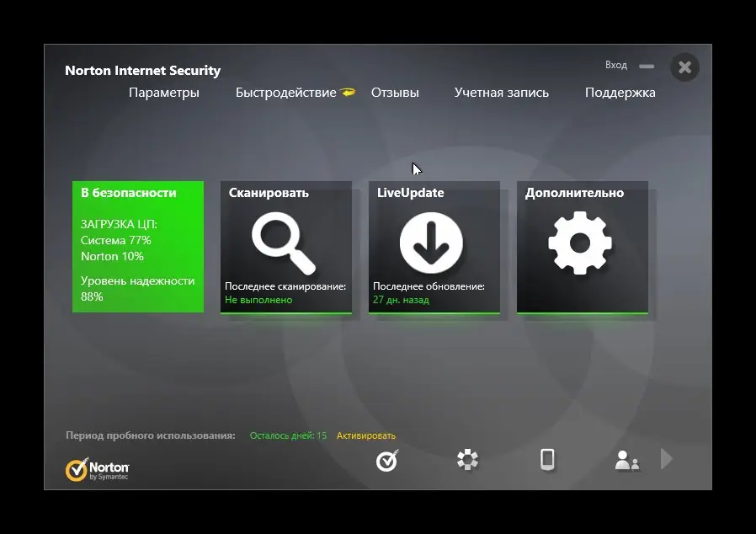Screen dimensions: 756x534
Task: Click the Norton by Symantec logo
Action: (98, 469)
